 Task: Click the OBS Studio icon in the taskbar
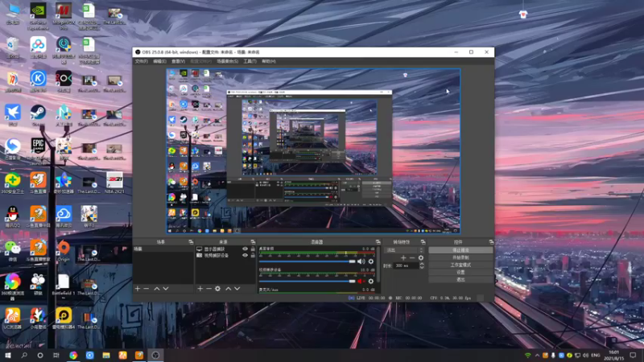pos(155,355)
